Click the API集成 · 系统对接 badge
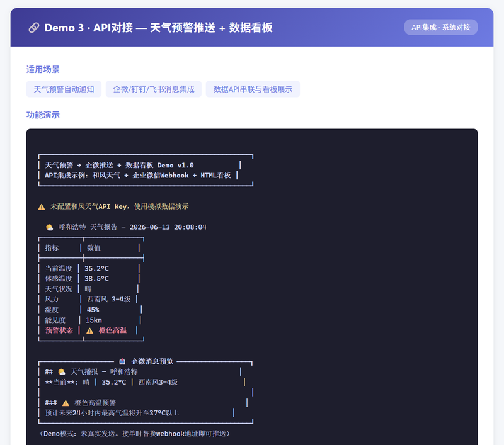The image size is (504, 445). pos(440,27)
